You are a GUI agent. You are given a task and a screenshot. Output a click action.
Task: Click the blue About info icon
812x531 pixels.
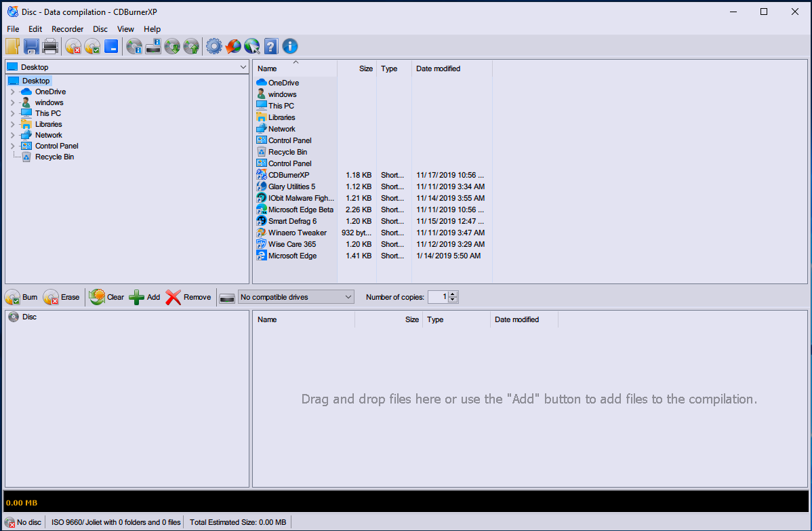290,47
